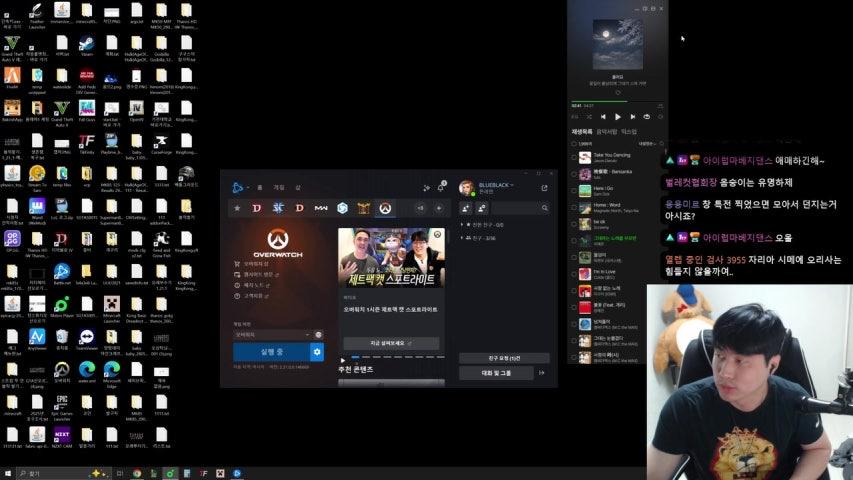Open the CurseForge desktop icon

coord(161,145)
